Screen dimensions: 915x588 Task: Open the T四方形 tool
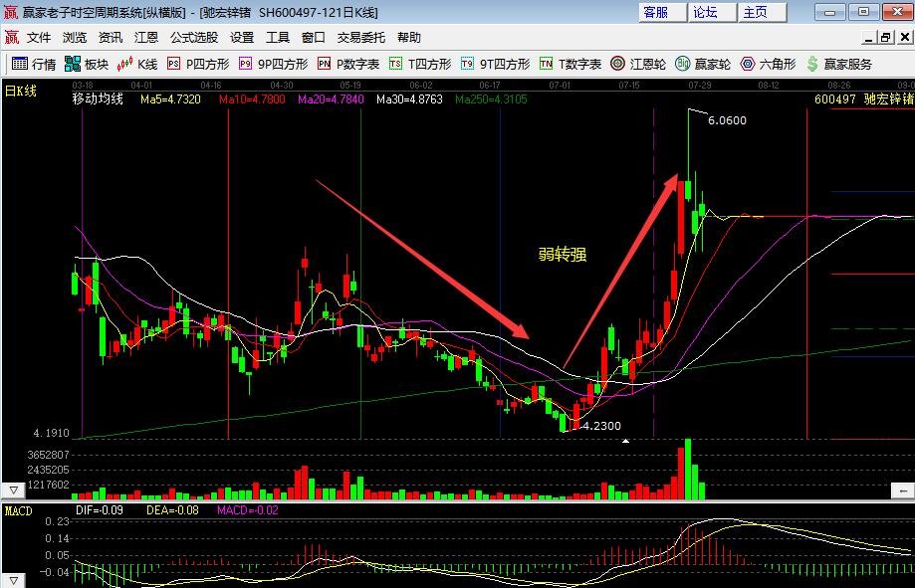[x=420, y=64]
